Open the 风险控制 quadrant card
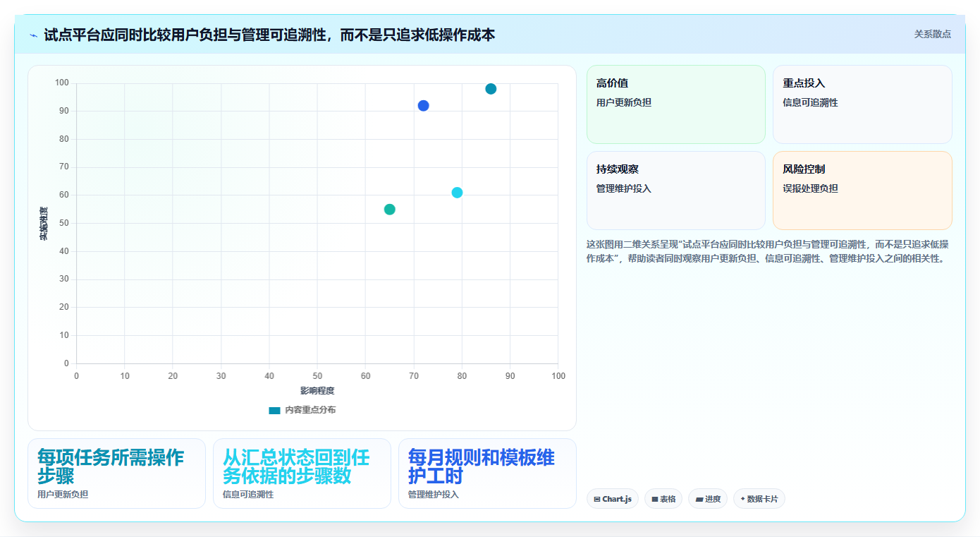The height and width of the screenshot is (537, 980). (x=862, y=191)
